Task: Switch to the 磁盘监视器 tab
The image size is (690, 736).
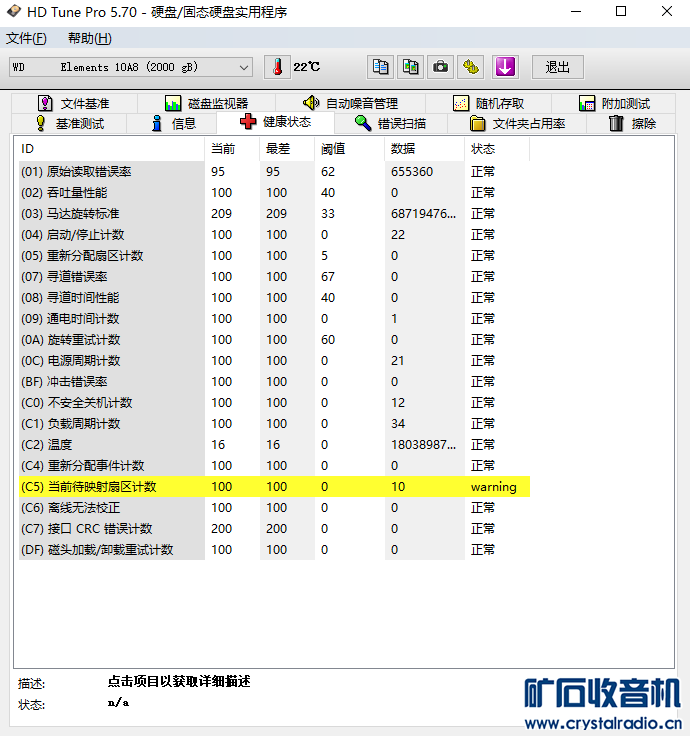Action: (207, 103)
